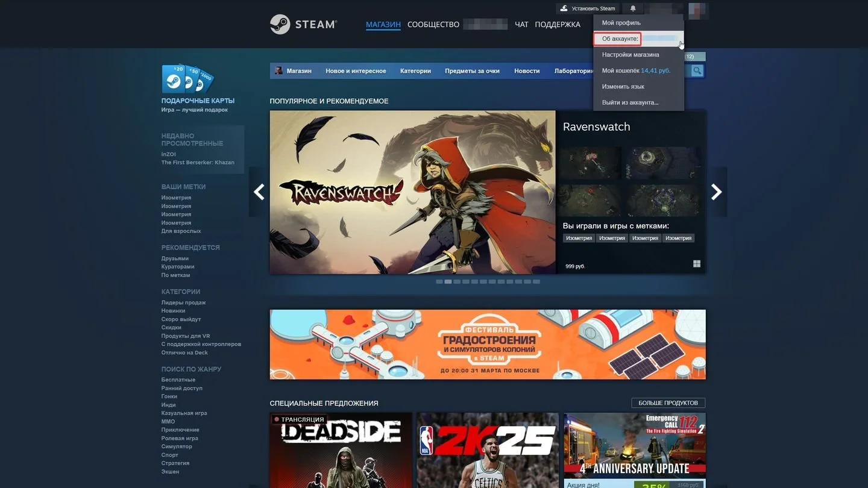The width and height of the screenshot is (868, 488).
Task: Browse Ранний доступ genre link
Action: 182,389
